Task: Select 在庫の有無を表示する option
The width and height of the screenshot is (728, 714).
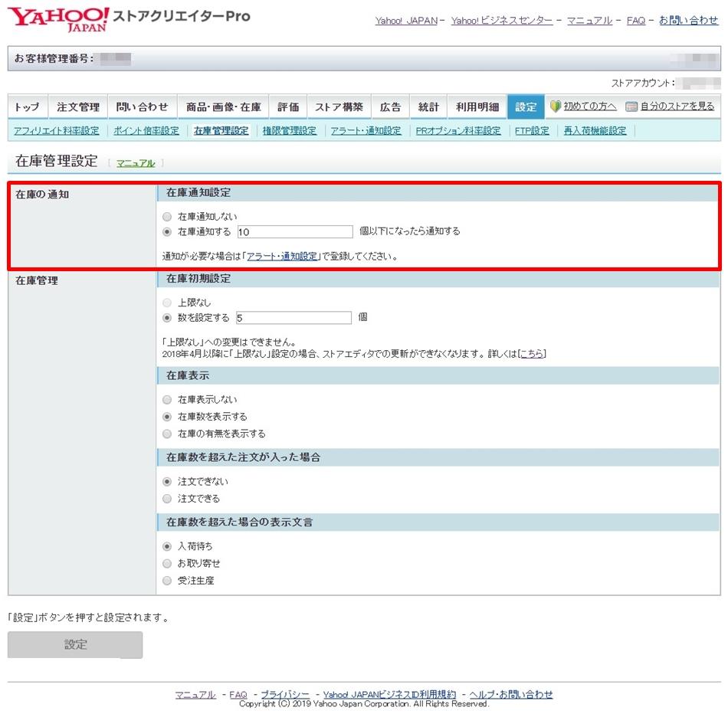Action: tap(167, 434)
